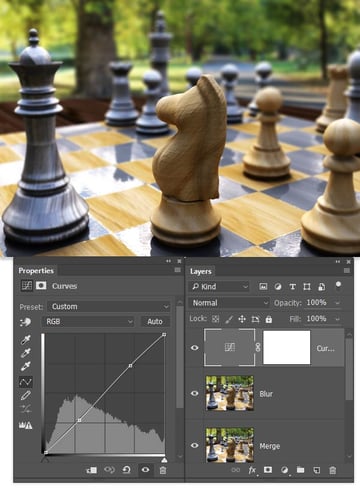Screen dimensions: 360x490
Task: Toggle the mask link on Curves layer
Action: 258,347
